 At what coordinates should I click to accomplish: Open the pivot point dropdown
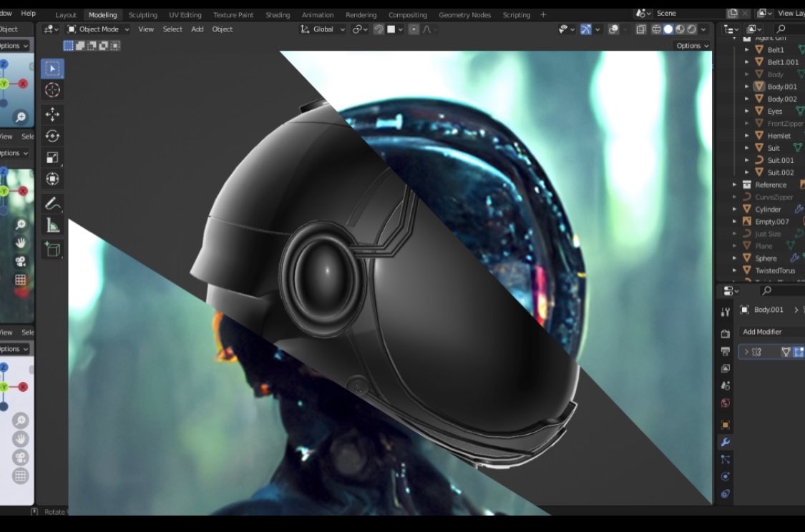tap(360, 29)
